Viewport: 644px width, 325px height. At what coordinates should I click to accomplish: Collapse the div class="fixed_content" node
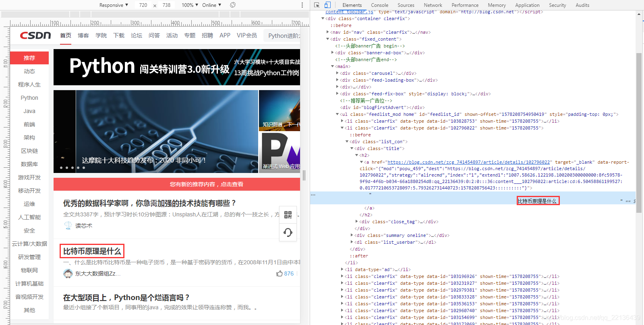pyautogui.click(x=327, y=39)
